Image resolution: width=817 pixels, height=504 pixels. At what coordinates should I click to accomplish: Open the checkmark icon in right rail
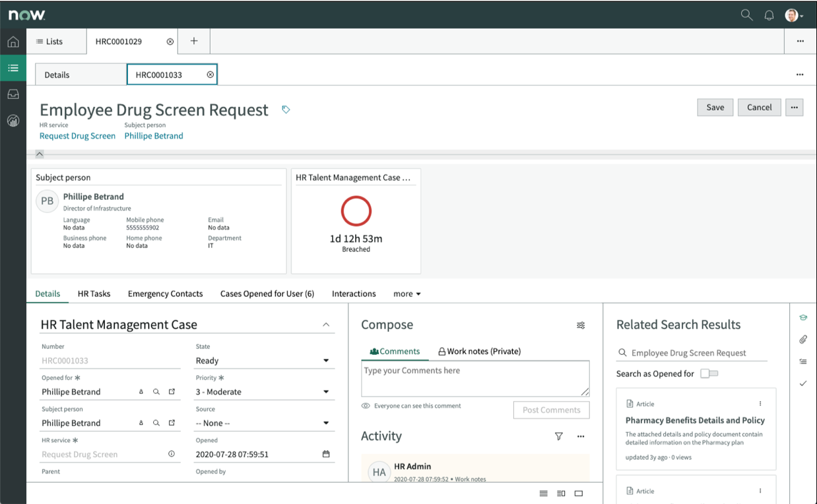point(803,383)
